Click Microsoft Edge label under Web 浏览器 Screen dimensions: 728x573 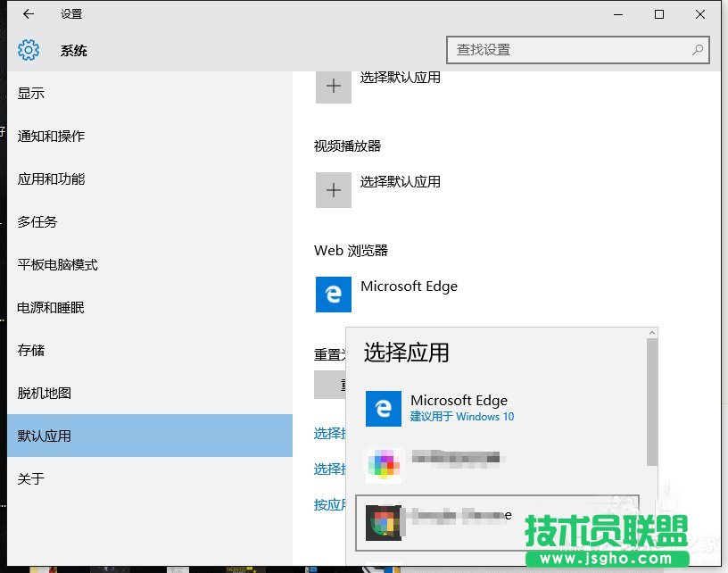point(409,286)
